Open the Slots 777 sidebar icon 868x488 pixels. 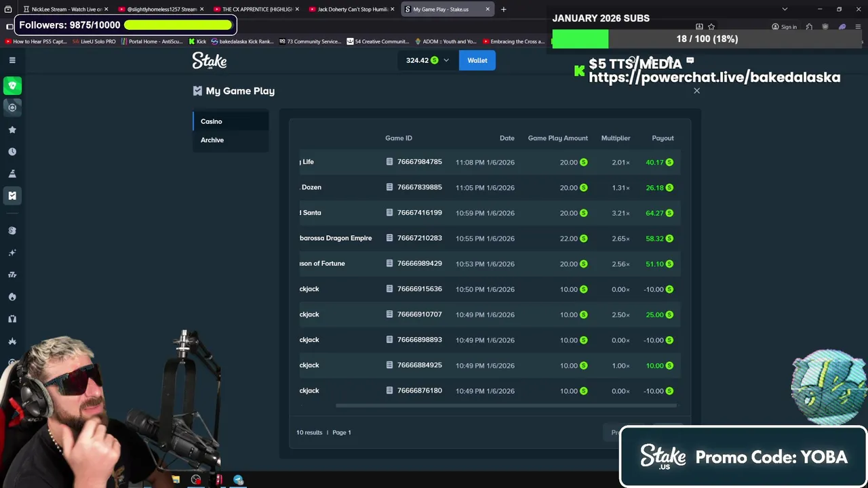[x=12, y=274]
